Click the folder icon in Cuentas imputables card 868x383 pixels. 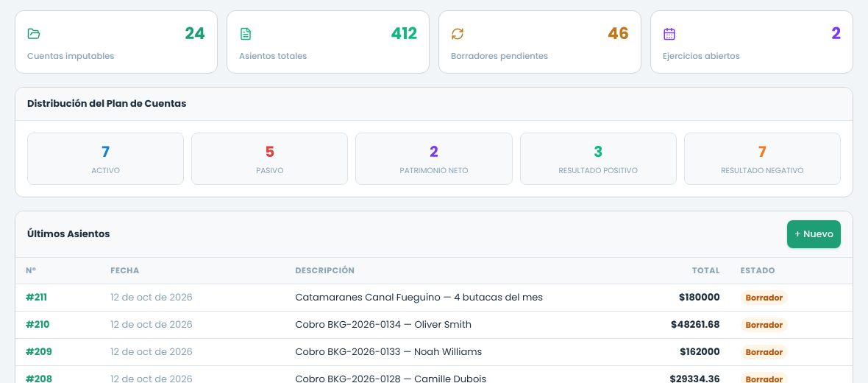34,34
